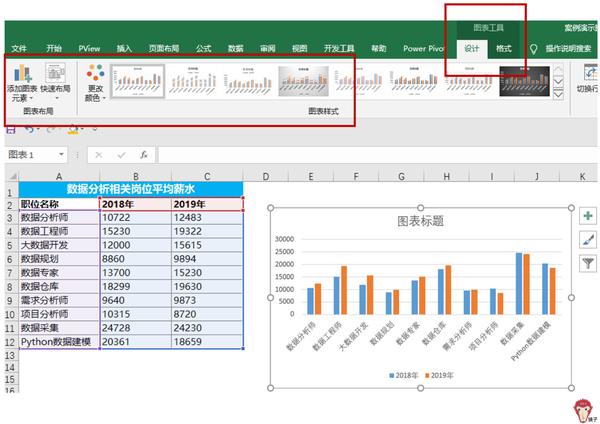Viewport: 600px width, 424px height.
Task: Switch to the 视图 (View) tab
Action: click(300, 49)
